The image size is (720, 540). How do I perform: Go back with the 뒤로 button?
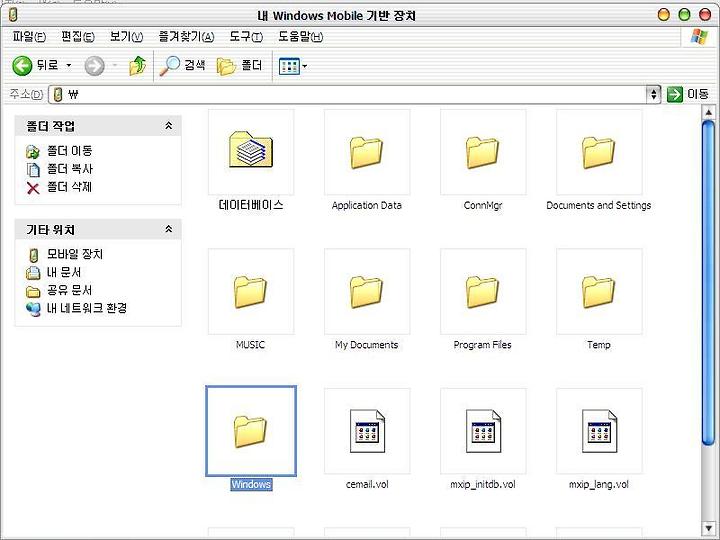35,66
